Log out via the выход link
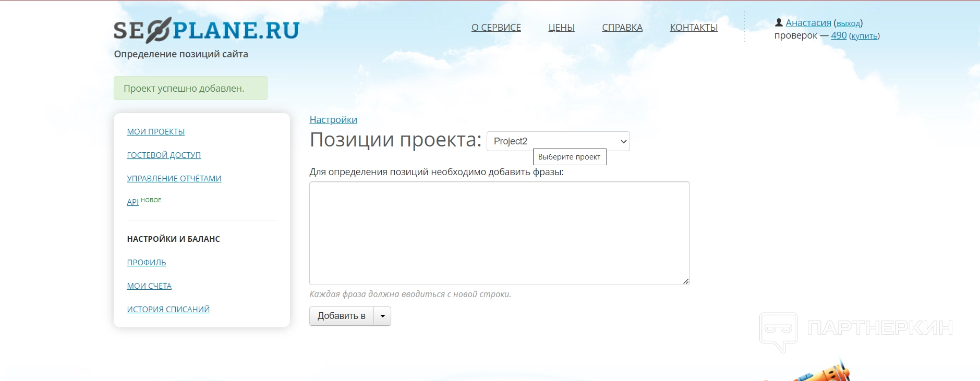This screenshot has height=381, width=980. 848,23
